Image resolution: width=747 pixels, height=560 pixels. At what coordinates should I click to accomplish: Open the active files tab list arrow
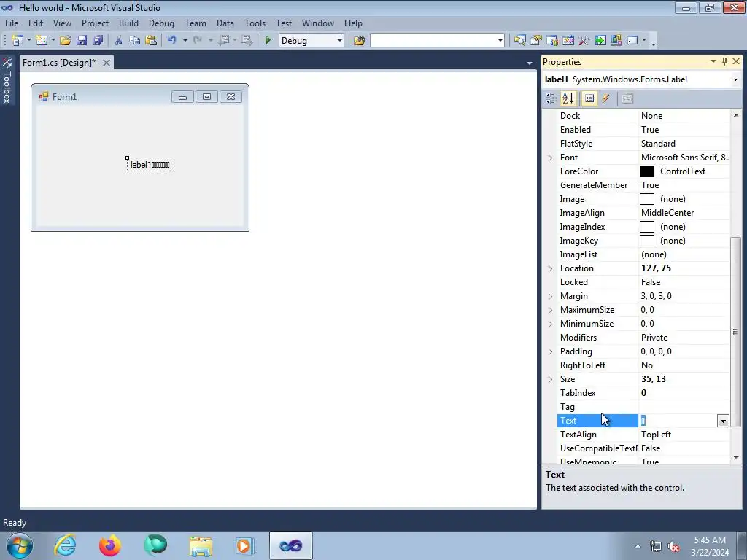[x=530, y=63]
